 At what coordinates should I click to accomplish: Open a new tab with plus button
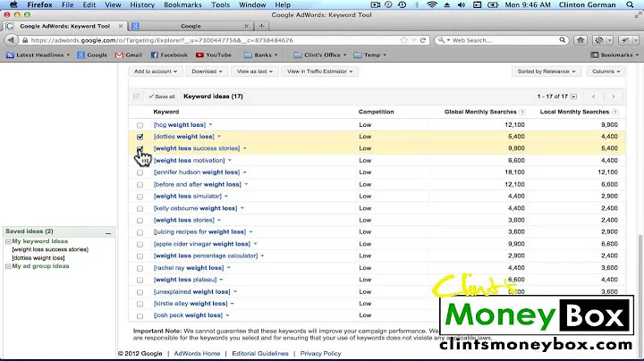pyautogui.click(x=261, y=26)
